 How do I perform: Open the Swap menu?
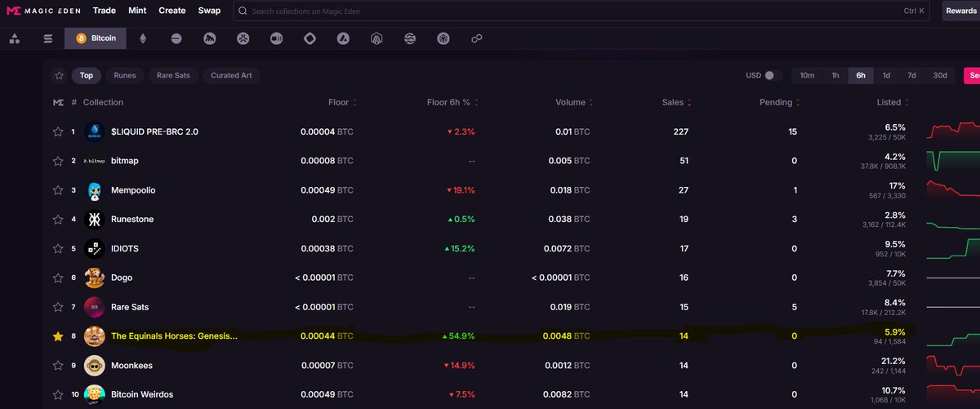[209, 11]
